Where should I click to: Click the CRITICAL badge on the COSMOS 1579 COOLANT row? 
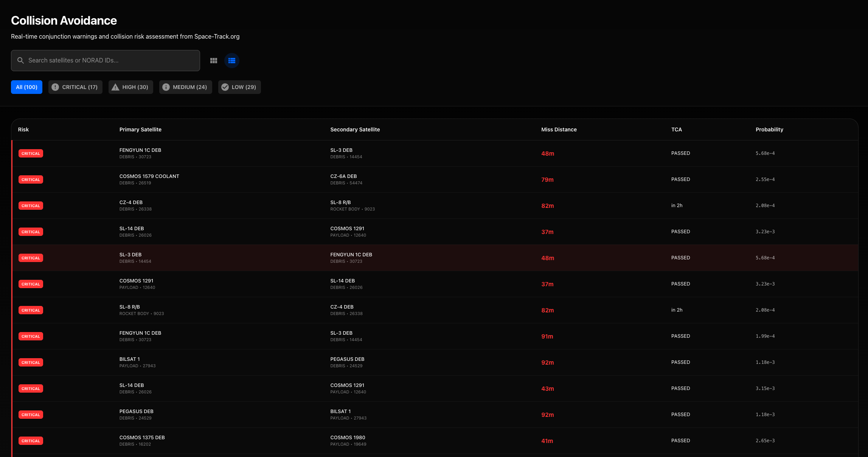pos(31,179)
